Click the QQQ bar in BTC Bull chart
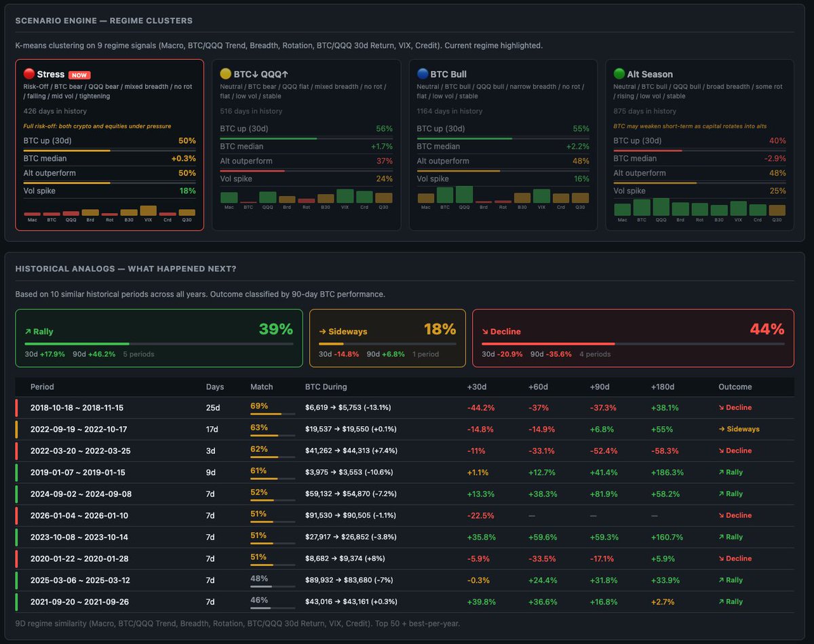The height and width of the screenshot is (644, 814). click(464, 195)
